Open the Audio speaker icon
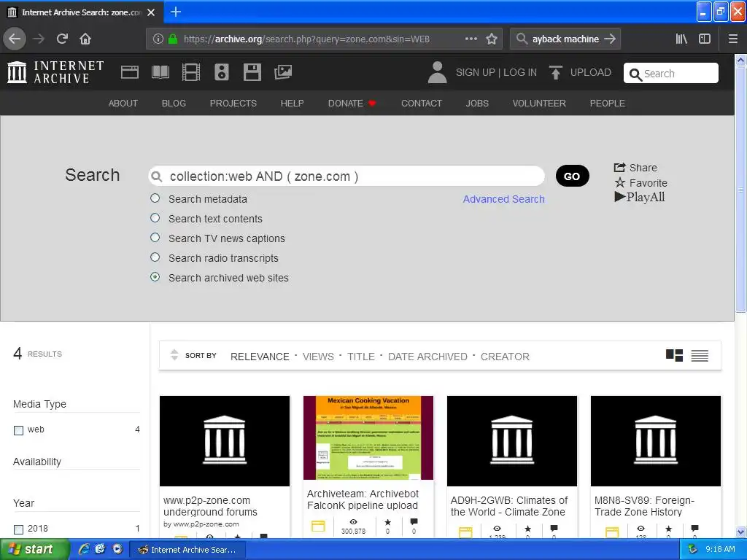This screenshot has height=560, width=747. 222,72
